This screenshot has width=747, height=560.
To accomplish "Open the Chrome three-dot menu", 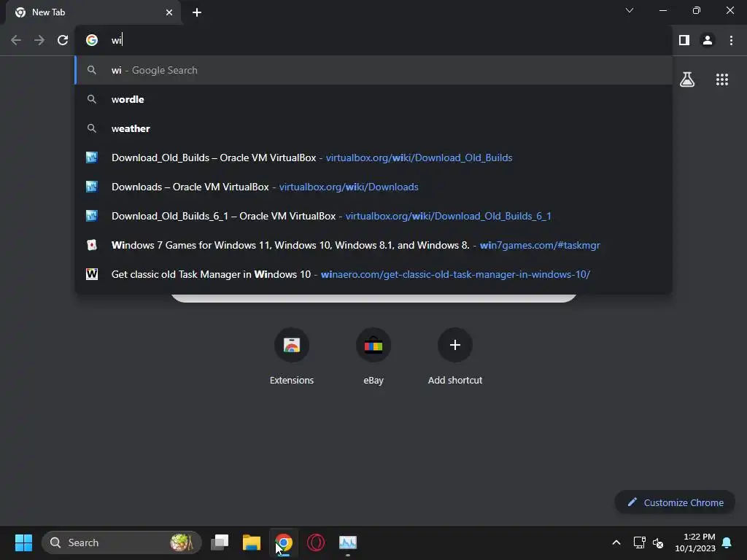I will [x=731, y=40].
